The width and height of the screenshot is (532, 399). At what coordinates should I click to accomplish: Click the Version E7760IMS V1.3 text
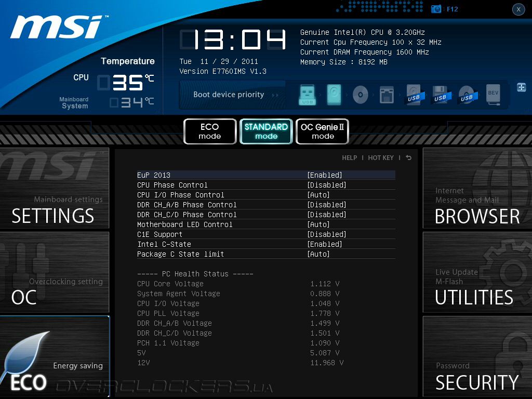[x=223, y=71]
